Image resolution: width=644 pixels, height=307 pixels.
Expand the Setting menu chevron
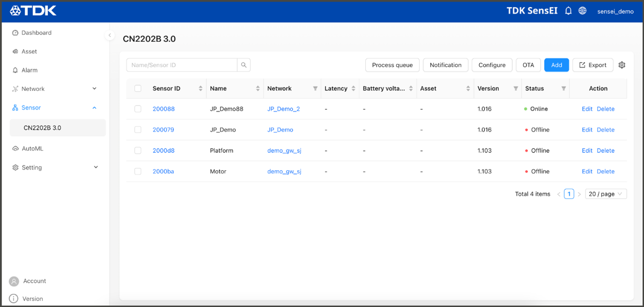[x=96, y=167]
